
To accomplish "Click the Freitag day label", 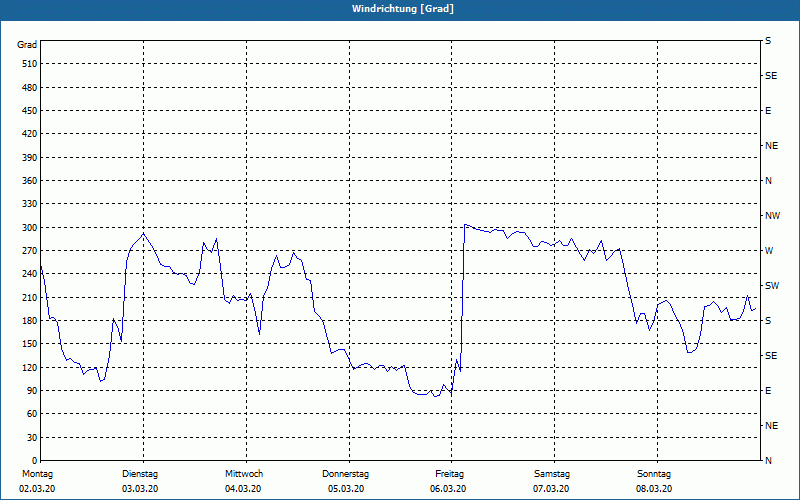I will click(449, 474).
